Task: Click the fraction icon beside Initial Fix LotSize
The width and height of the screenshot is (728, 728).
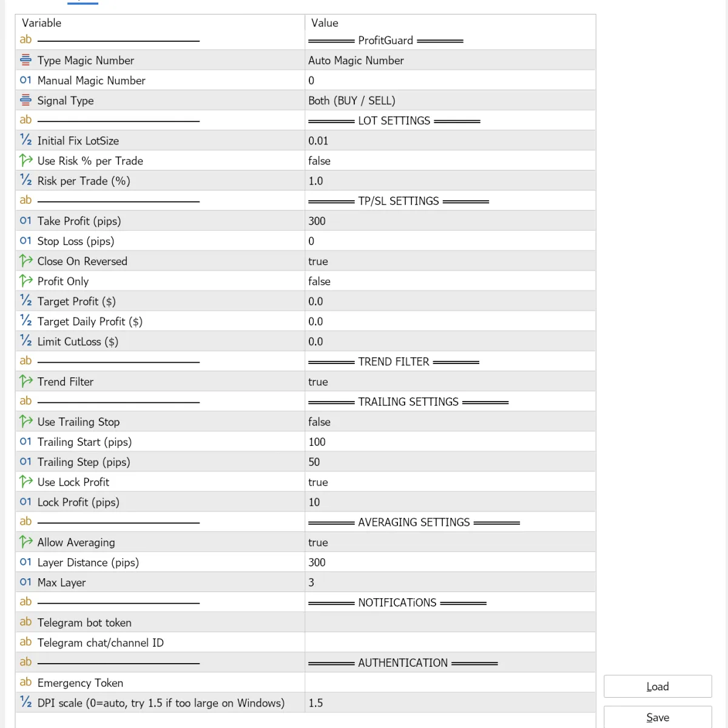Action: pyautogui.click(x=25, y=140)
